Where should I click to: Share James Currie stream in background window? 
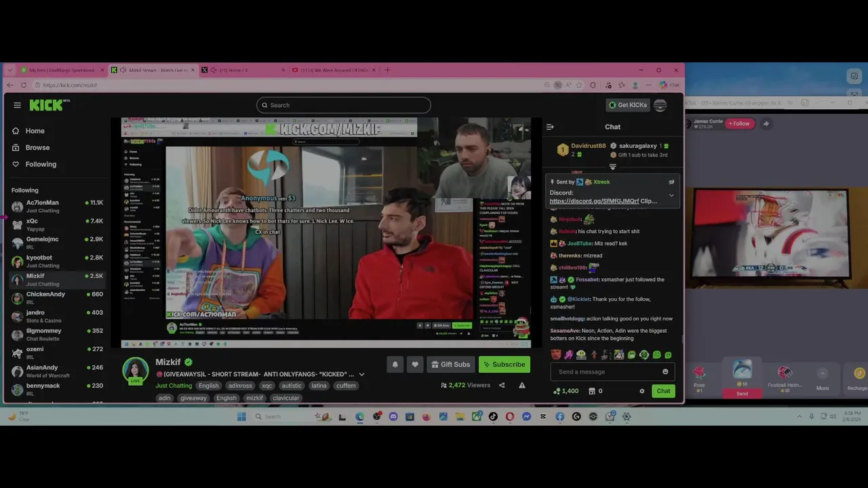click(x=766, y=123)
